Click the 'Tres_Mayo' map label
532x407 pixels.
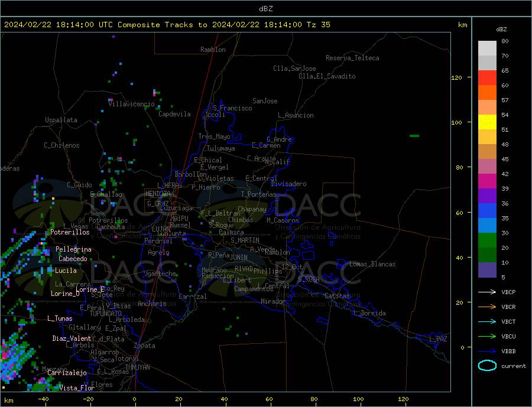pyautogui.click(x=214, y=136)
